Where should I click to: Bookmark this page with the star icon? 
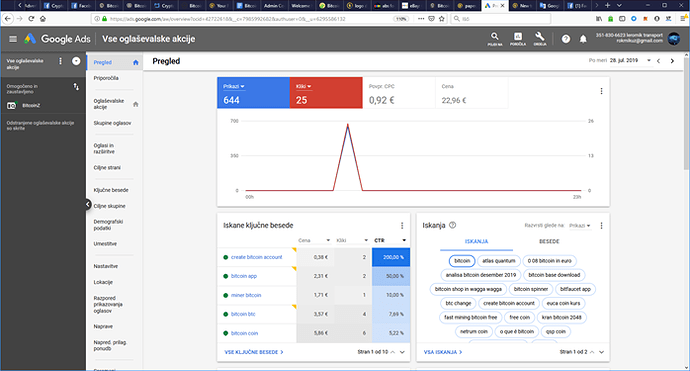(x=441, y=19)
